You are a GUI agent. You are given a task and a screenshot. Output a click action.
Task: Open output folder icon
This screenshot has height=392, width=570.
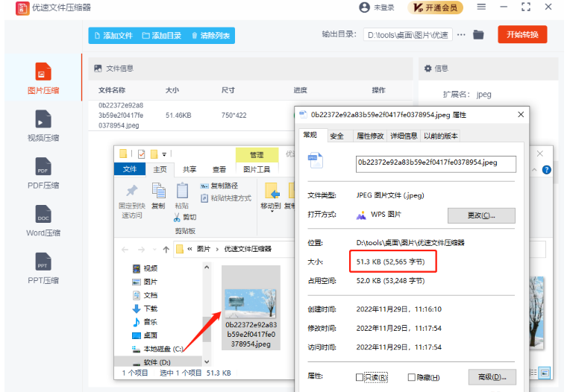[x=478, y=35]
